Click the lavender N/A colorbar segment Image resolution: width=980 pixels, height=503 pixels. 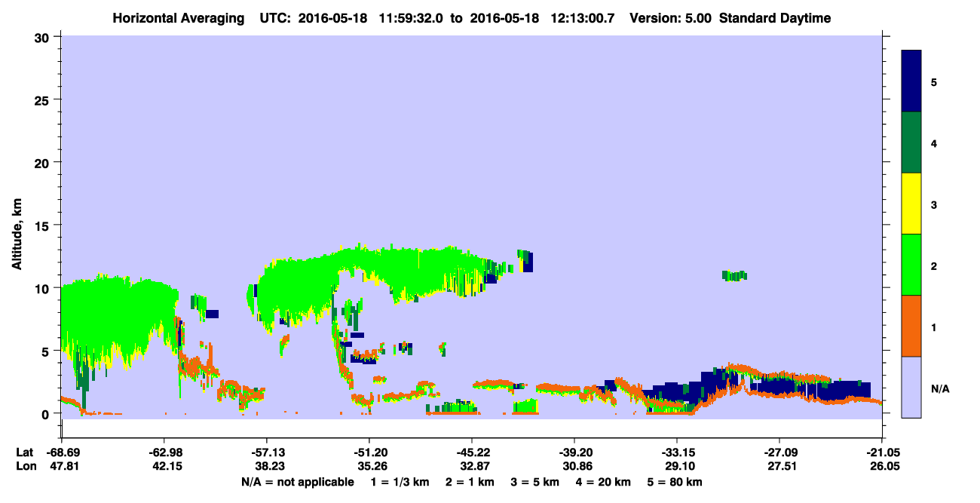[911, 387]
